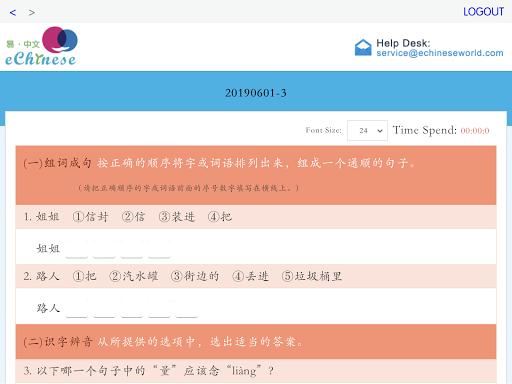The image size is (512, 384).
Task: Click option ①把 in question 2
Action: pos(84,276)
